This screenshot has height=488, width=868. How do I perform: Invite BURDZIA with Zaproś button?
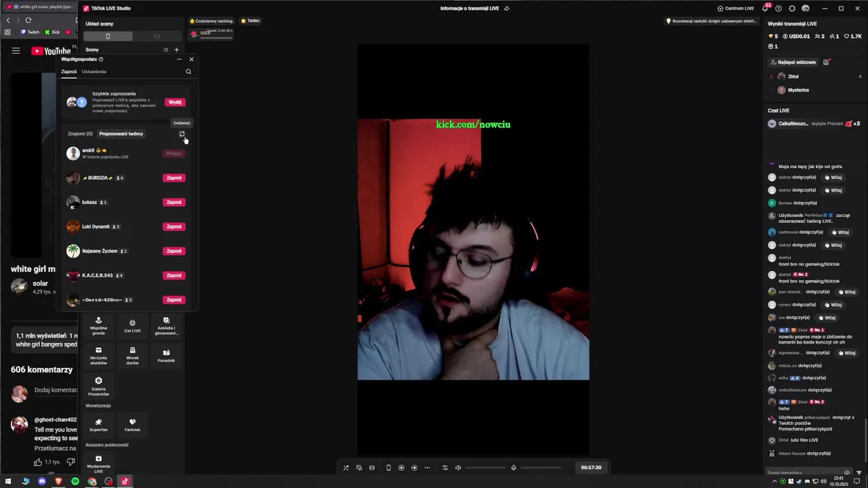click(x=174, y=178)
